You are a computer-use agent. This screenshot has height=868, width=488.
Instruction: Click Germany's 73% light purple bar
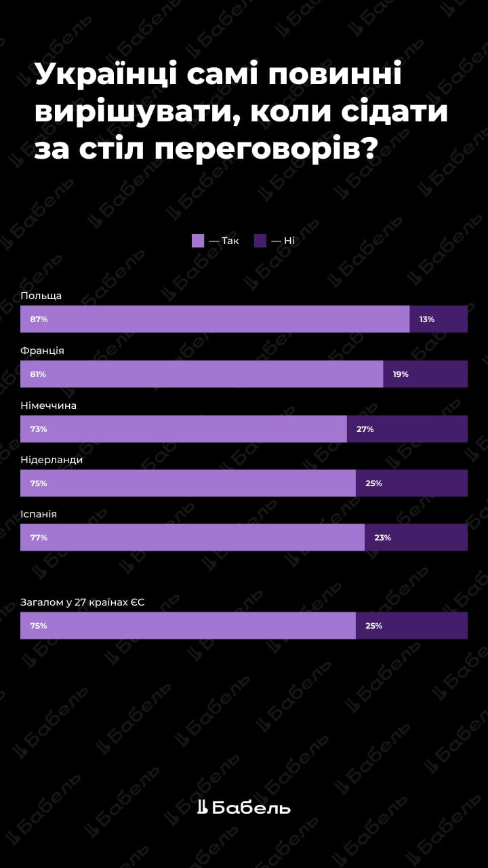pyautogui.click(x=183, y=429)
